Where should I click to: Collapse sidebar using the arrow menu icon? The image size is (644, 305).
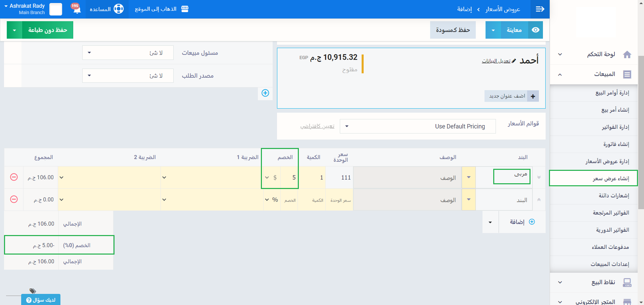[540, 9]
